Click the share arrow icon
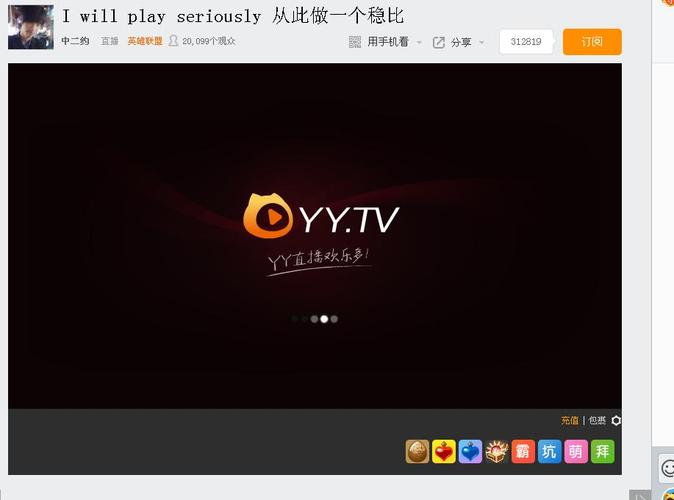This screenshot has height=500, width=674. [x=438, y=42]
